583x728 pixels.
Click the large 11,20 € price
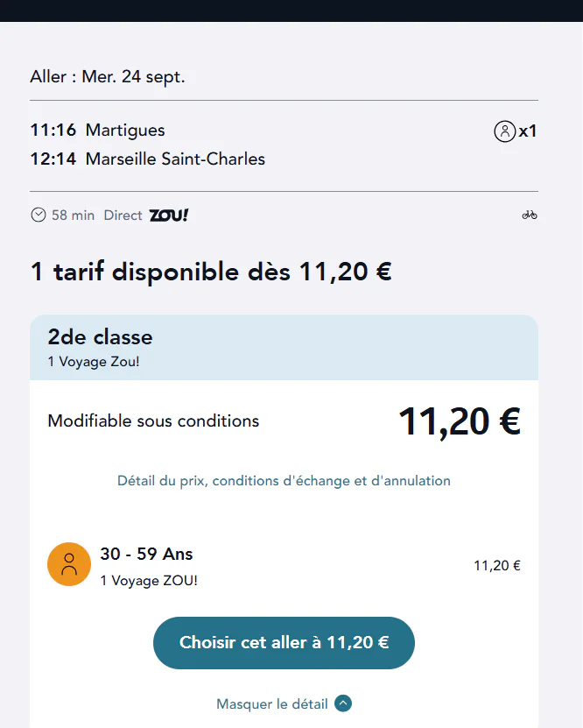[460, 421]
